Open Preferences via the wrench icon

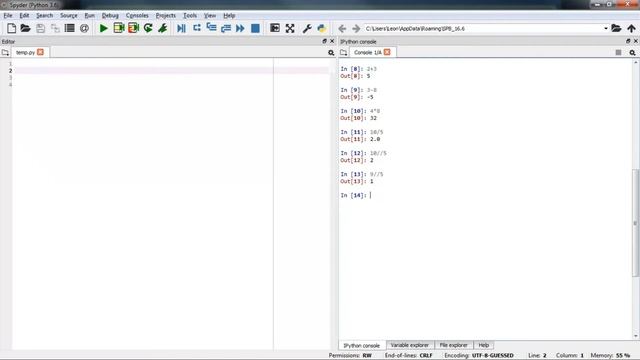[x=307, y=28]
